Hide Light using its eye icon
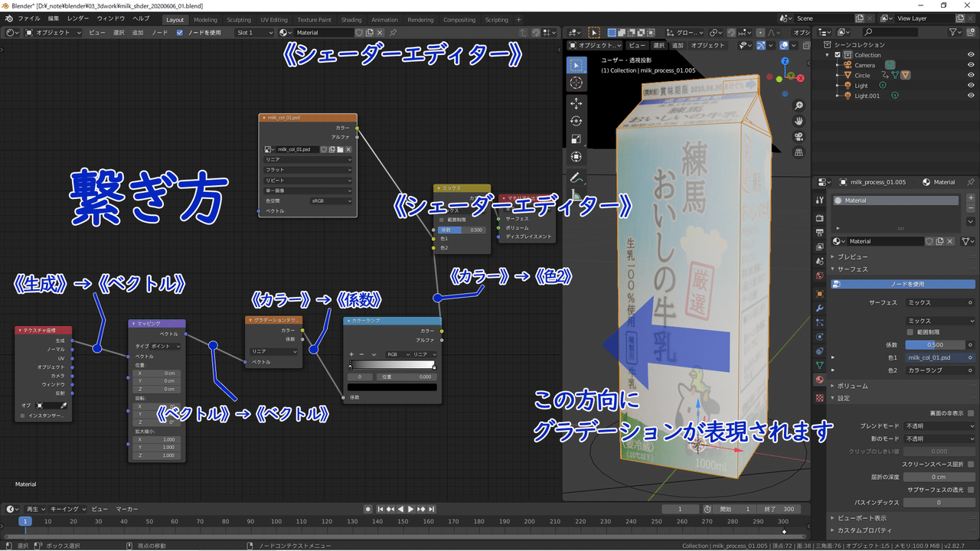Image resolution: width=980 pixels, height=551 pixels. 971,86
